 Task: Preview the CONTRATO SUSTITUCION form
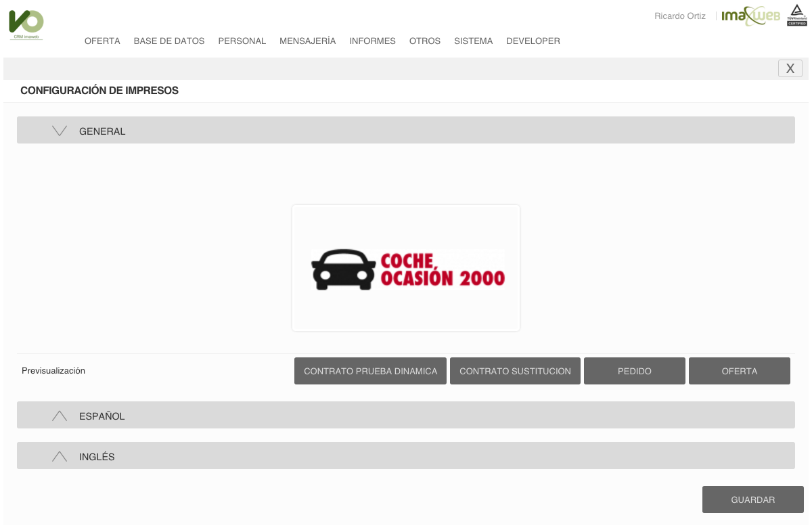(515, 371)
